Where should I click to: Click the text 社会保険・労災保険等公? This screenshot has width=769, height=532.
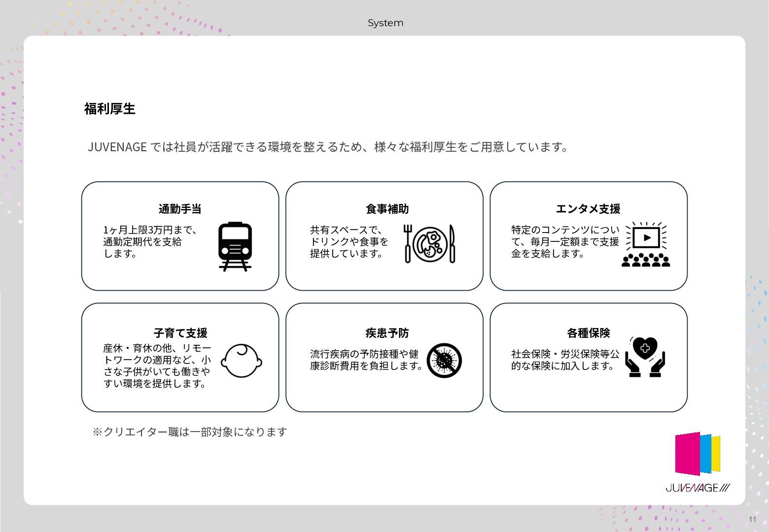click(565, 354)
